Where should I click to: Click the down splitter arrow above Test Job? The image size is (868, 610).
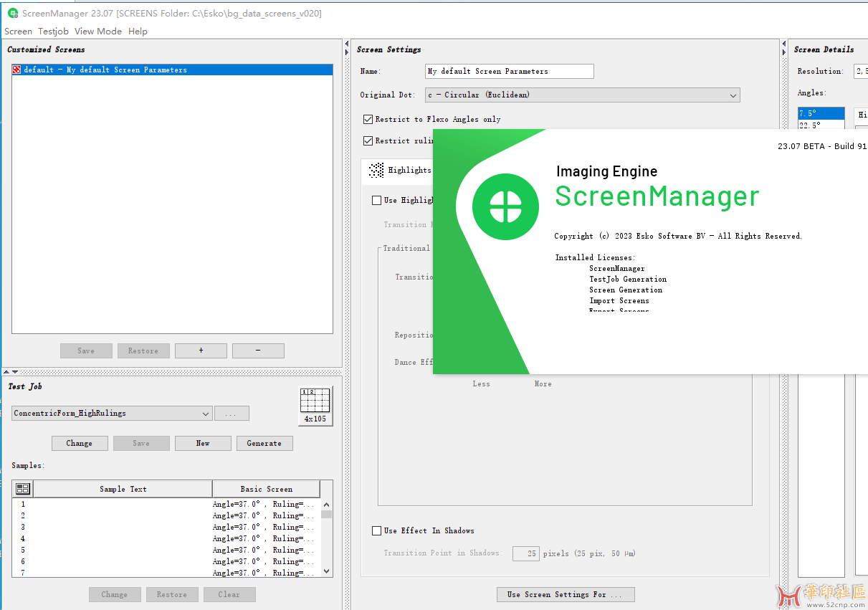coord(16,372)
